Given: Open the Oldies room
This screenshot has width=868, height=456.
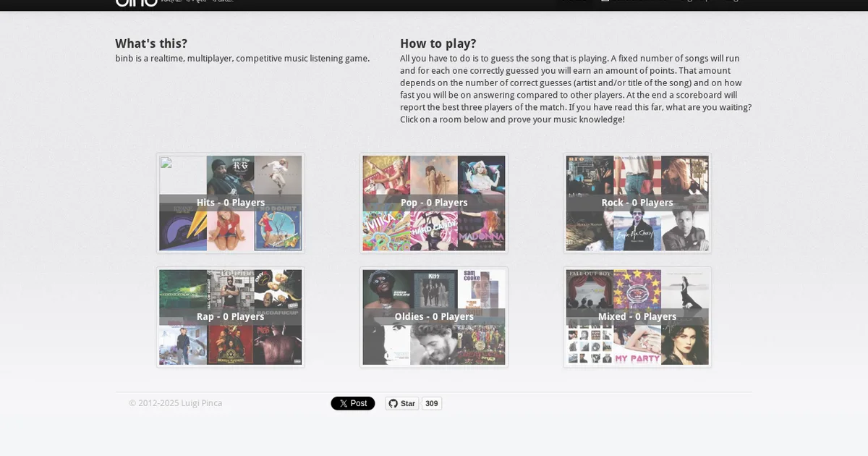Looking at the screenshot, I should coord(434,317).
